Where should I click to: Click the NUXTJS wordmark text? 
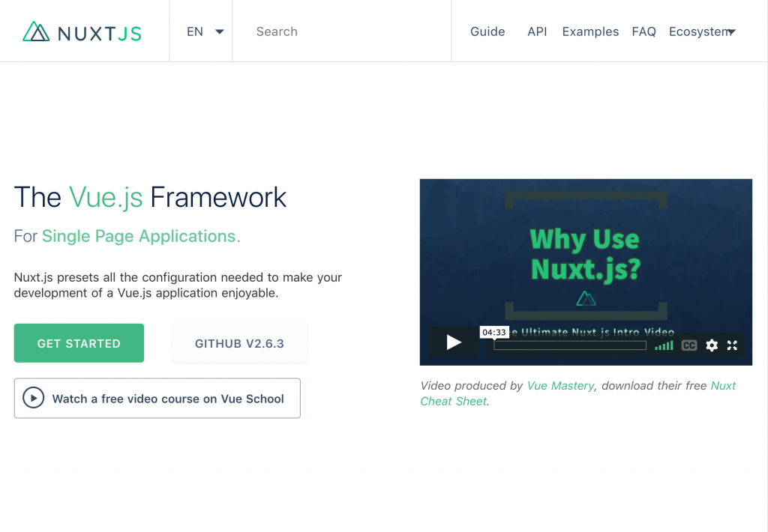point(100,34)
